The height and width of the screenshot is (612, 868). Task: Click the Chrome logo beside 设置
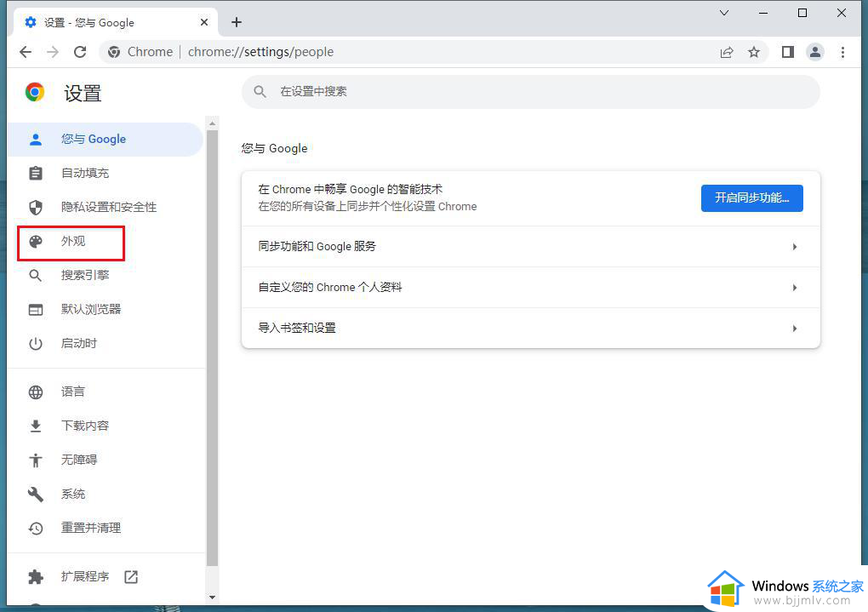35,92
